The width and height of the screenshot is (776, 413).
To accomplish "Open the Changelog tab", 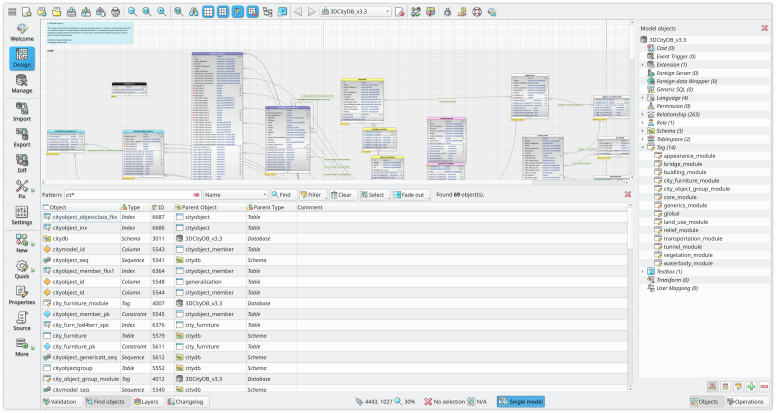I will [187, 402].
